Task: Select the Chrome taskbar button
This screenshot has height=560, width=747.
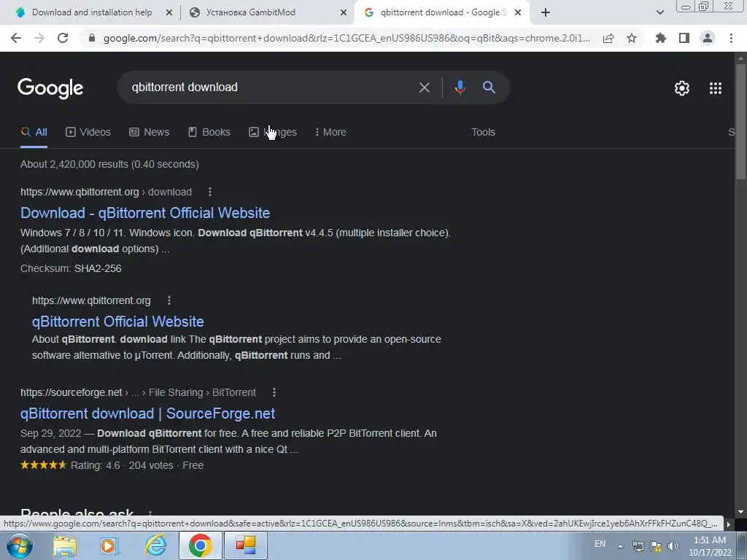Action: [x=200, y=545]
